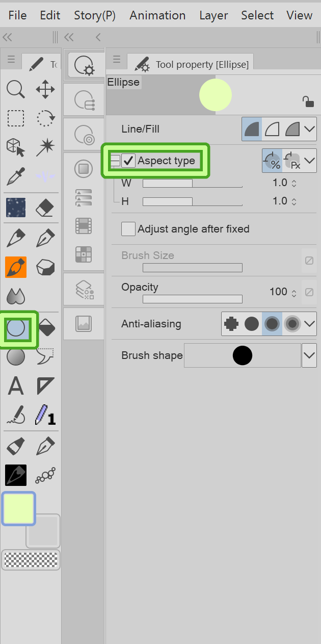The image size is (321, 644).
Task: Select the main yellow color swatch
Action: pos(19,508)
